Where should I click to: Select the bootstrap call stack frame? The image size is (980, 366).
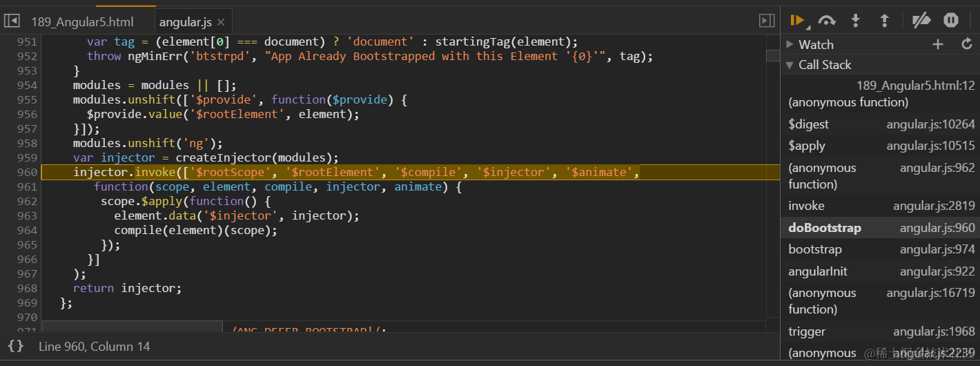881,249
